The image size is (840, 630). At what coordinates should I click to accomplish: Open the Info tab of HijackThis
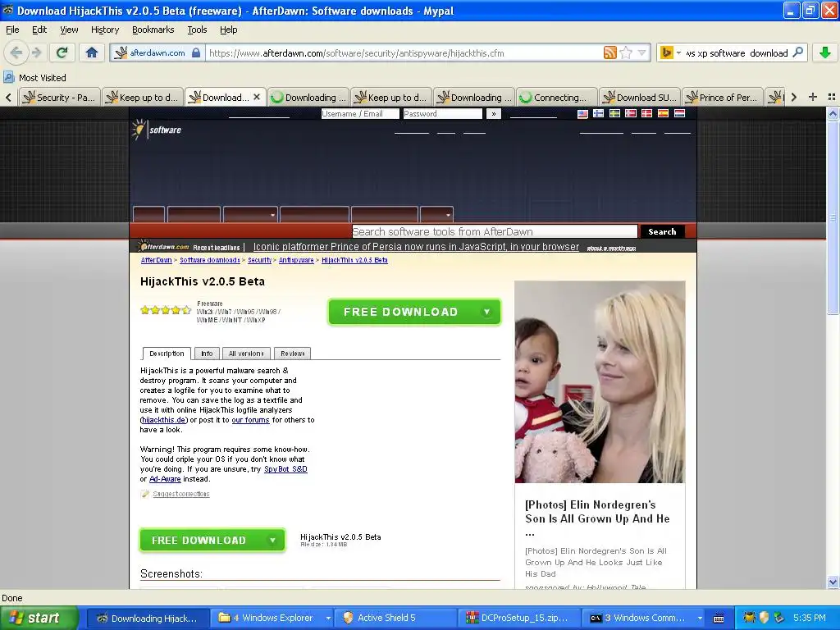[207, 354]
